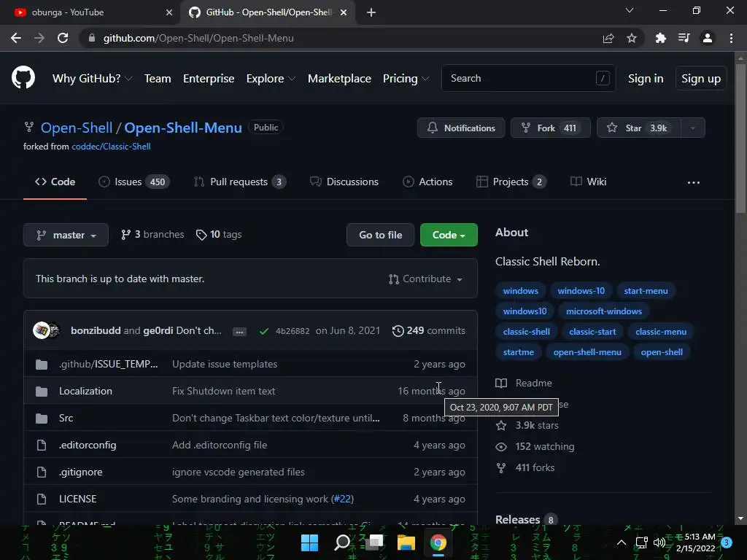Open the Chrome extensions puzzle icon
The image size is (747, 560).
pyautogui.click(x=660, y=38)
